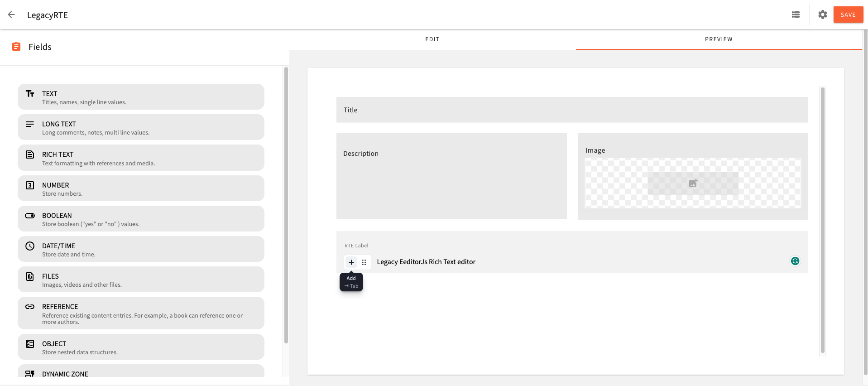
Task: Click the Title input field
Action: tap(571, 110)
